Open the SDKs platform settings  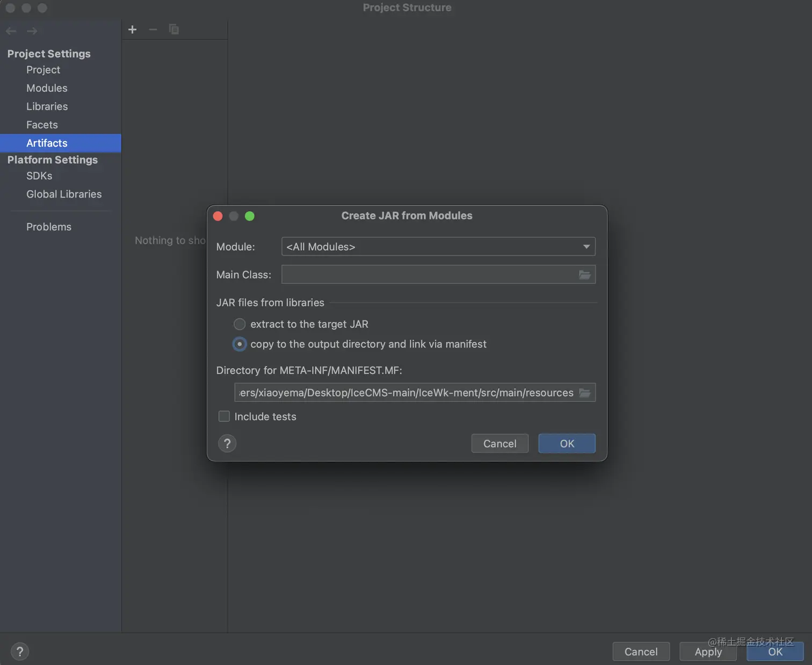tap(39, 176)
